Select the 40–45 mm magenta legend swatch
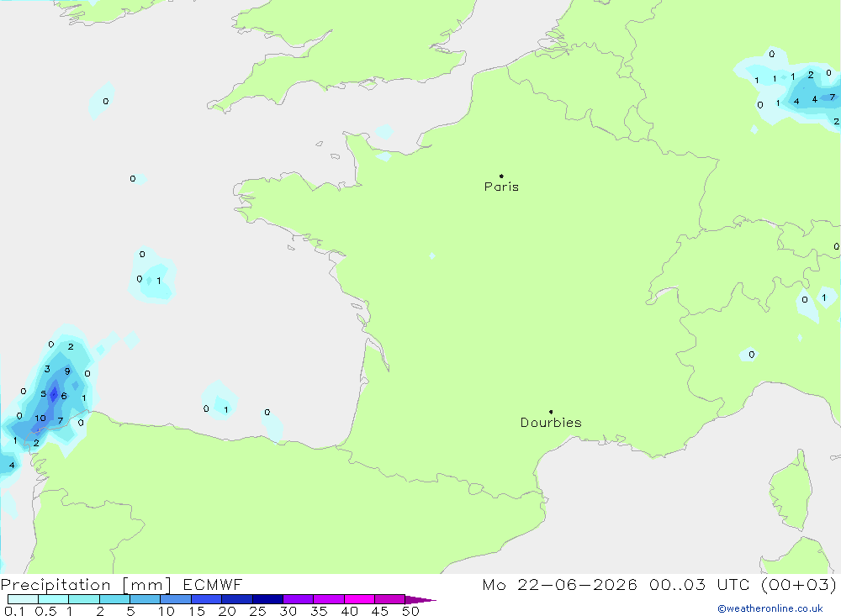The height and width of the screenshot is (616, 841). pos(359,599)
